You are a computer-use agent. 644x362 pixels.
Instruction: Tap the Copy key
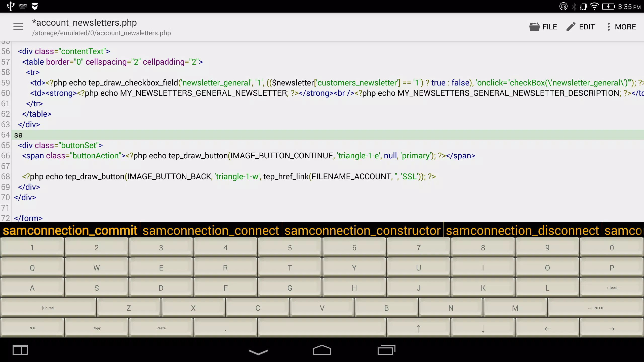(x=97, y=328)
